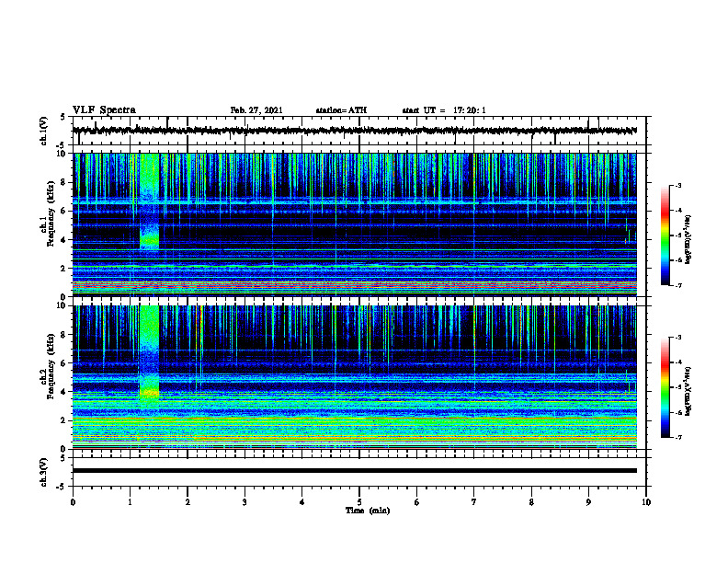728x563 pixels.
Task: Click the bright noise burst in ch.1 spectrogram
Action: click(x=150, y=201)
